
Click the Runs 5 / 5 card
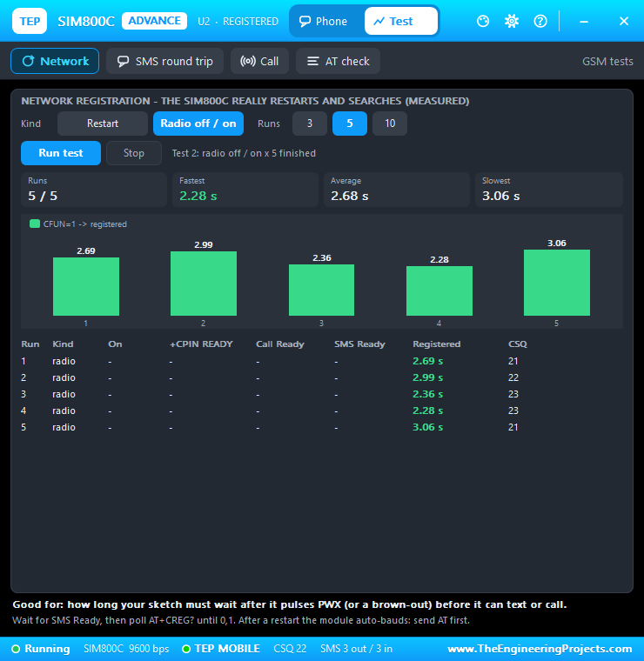coord(94,190)
